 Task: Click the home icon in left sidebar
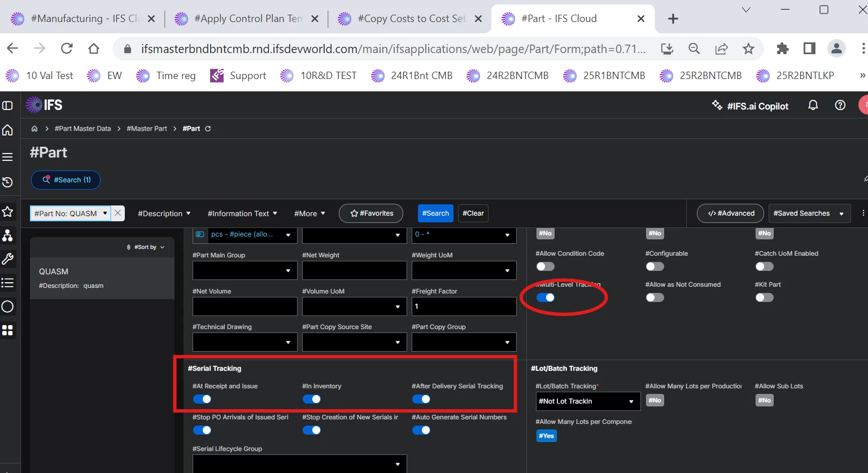coord(8,130)
